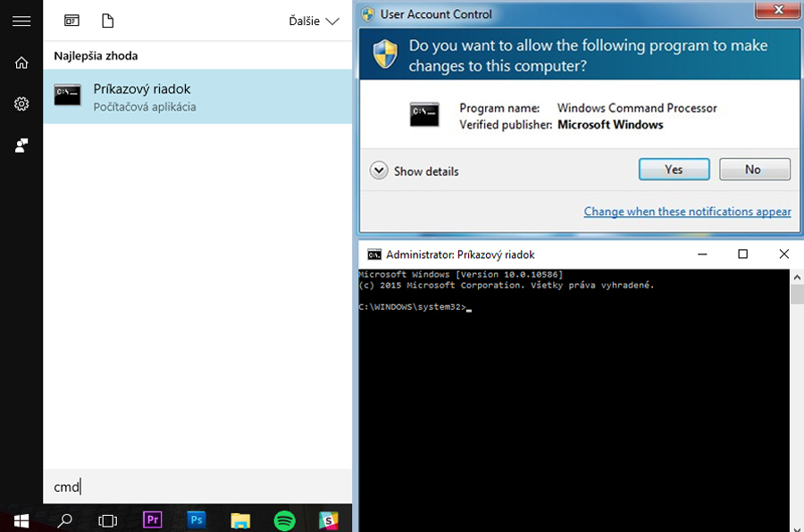Click the UAC shield icon in title bar
The width and height of the screenshot is (804, 532).
click(x=368, y=14)
